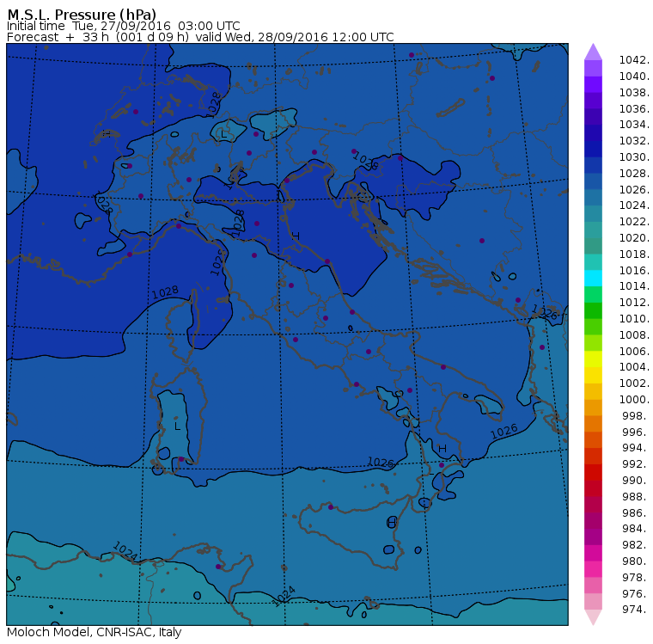This screenshot has width=653, height=644.
Task: Click the Forecast + 33 h valid line
Action: (200, 37)
